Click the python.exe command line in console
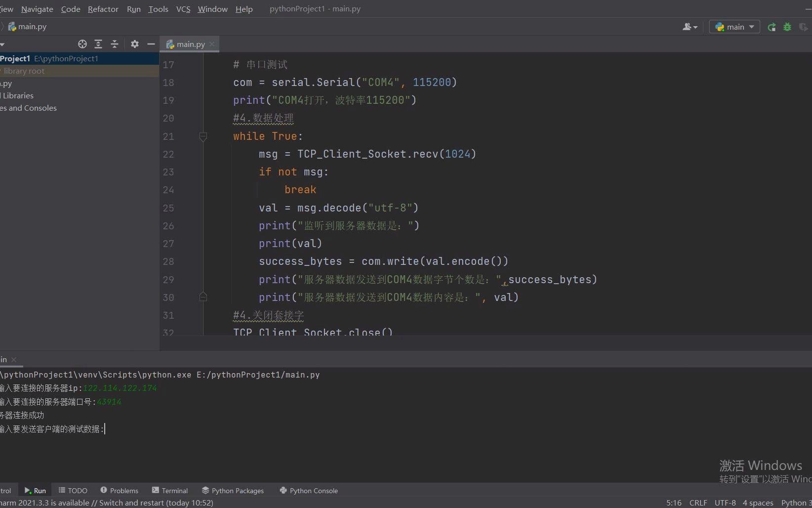812x508 pixels. [x=160, y=375]
